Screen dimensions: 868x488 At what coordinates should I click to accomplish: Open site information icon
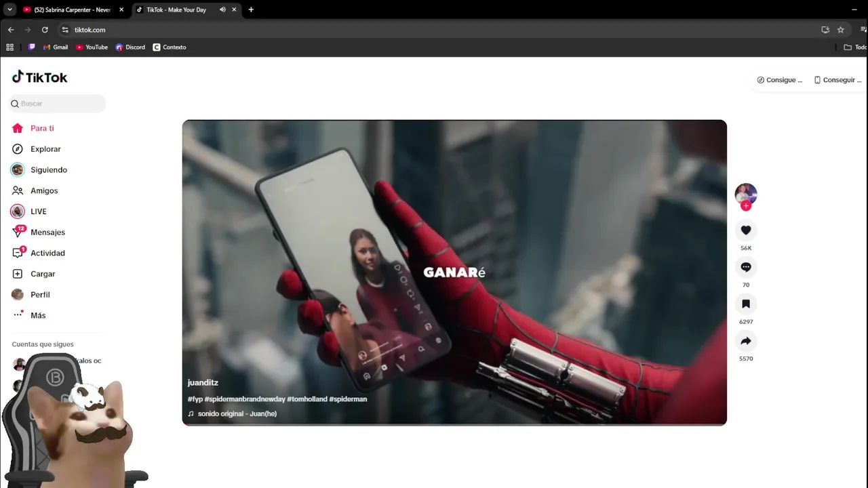coord(65,30)
